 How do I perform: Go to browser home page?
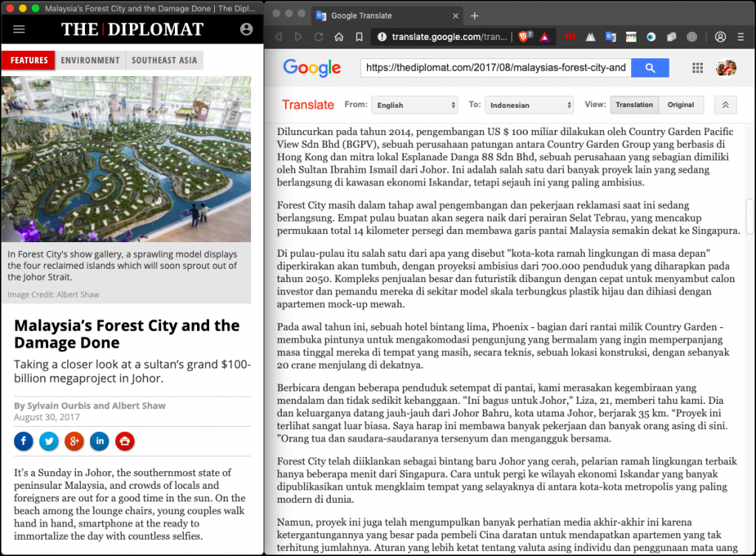[x=339, y=37]
